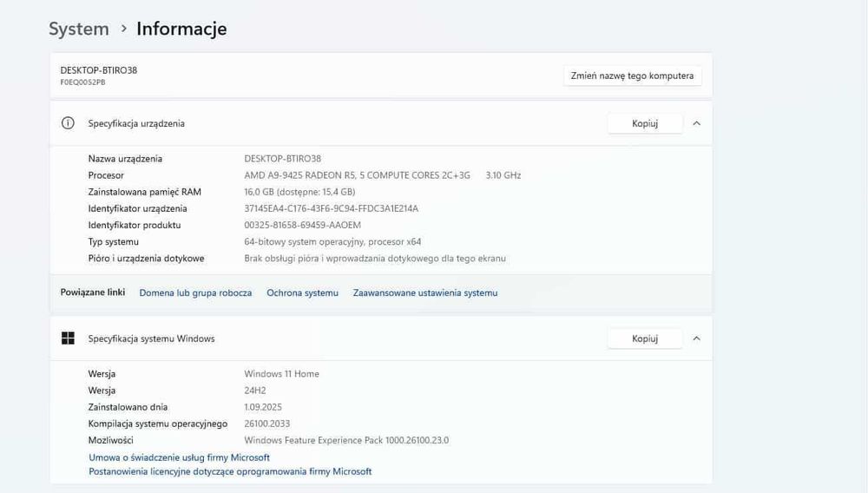This screenshot has height=493, width=868.
Task: Collapse the Specyfikacja systemu Windows section chevron
Action: point(696,339)
